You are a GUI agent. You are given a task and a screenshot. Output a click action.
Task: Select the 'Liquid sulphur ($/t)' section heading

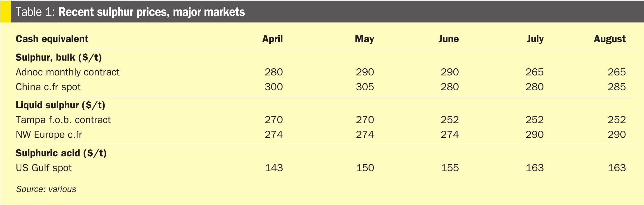(60, 105)
